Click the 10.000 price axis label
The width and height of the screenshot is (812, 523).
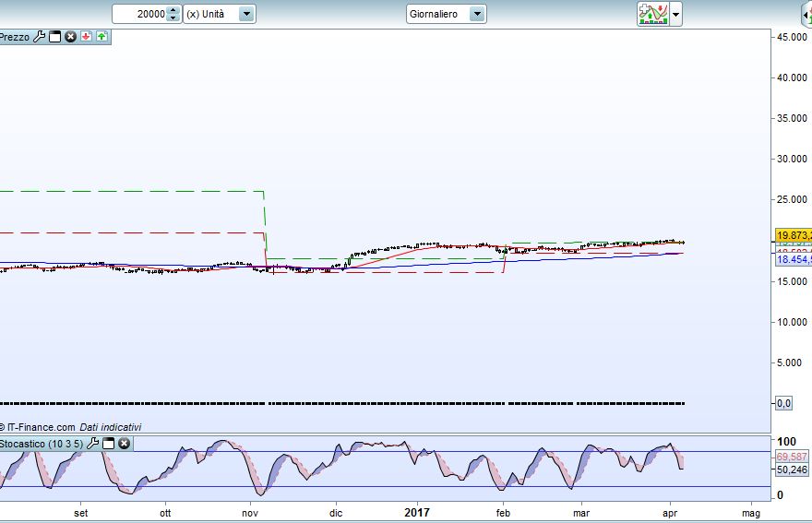(792, 322)
